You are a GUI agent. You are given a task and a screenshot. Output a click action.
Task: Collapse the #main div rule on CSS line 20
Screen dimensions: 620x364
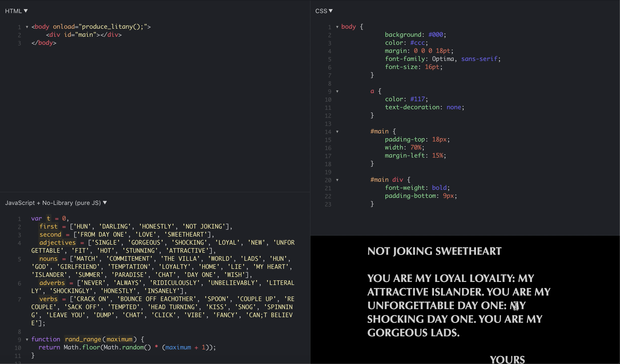click(337, 180)
